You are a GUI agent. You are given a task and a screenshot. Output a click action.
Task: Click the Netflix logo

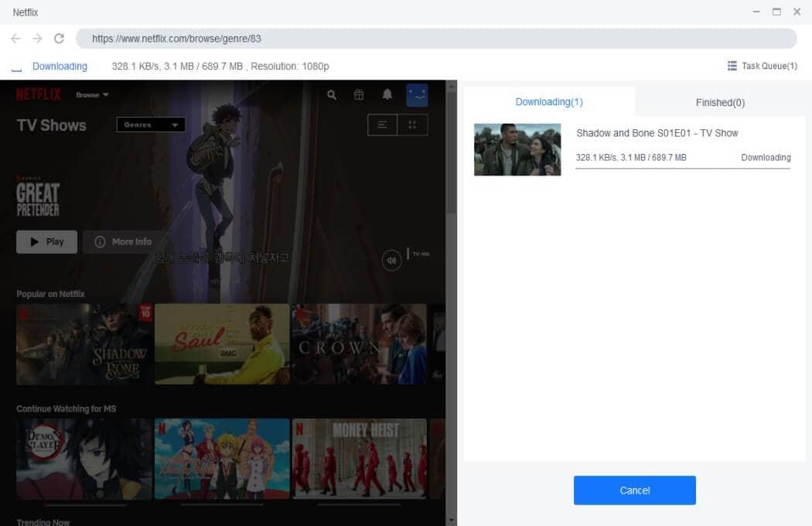click(x=39, y=94)
